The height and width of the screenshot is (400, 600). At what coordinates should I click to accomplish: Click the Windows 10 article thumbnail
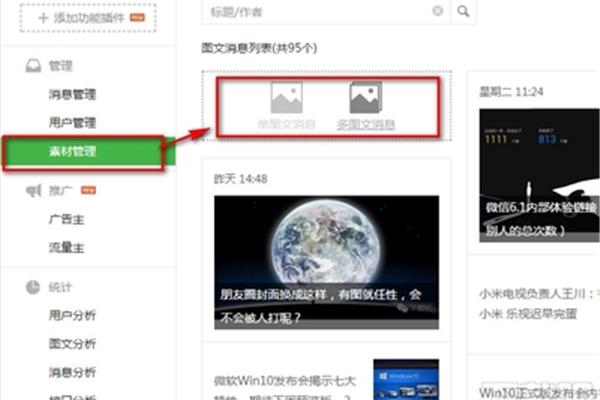(x=406, y=379)
